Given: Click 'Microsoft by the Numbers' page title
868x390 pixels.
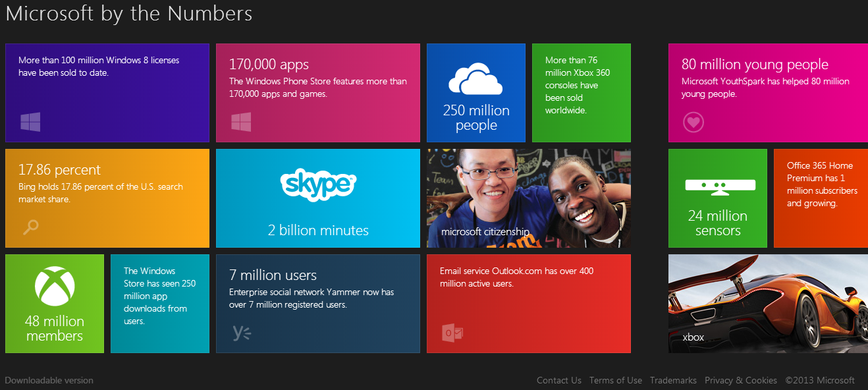Looking at the screenshot, I should 129,14.
